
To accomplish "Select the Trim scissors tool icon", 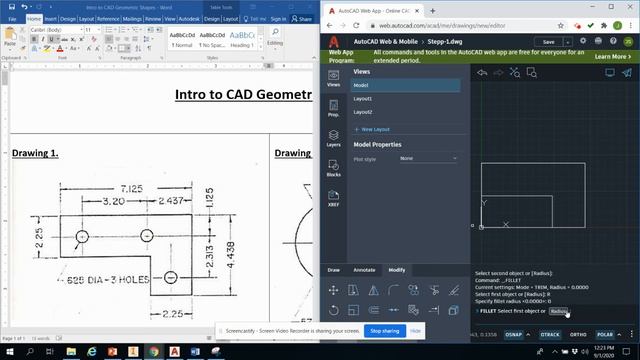I will (x=434, y=290).
